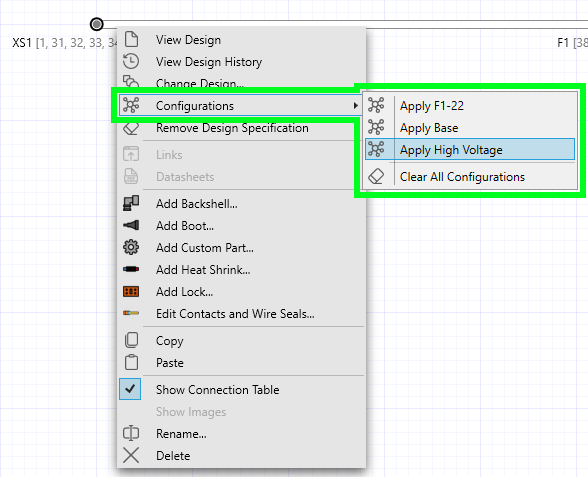Open View Design History entry
The width and height of the screenshot is (588, 477).
click(x=241, y=61)
